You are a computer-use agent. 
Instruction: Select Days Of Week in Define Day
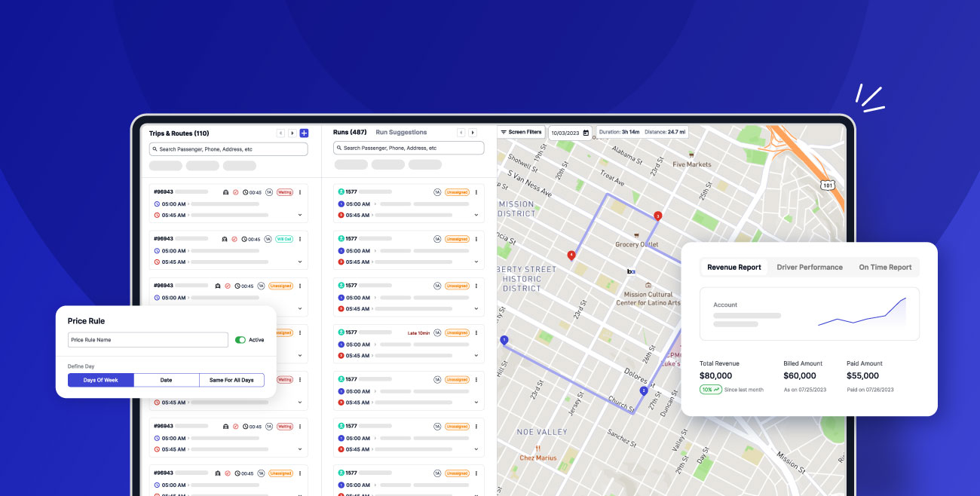pyautogui.click(x=101, y=380)
